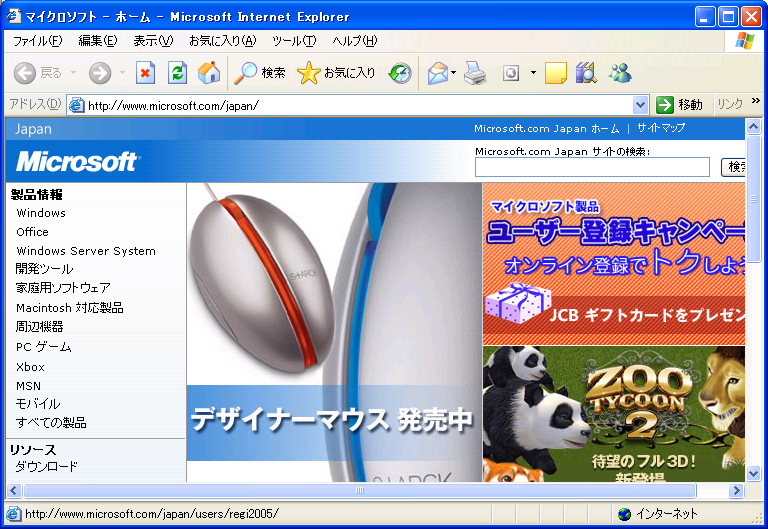Click the yellow note Discuss icon

555,73
